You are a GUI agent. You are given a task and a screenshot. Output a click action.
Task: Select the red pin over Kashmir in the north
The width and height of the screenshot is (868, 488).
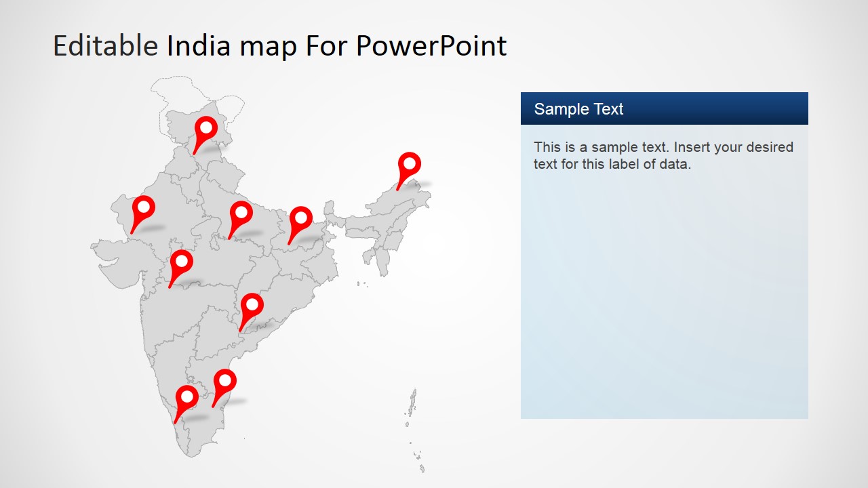tap(205, 134)
